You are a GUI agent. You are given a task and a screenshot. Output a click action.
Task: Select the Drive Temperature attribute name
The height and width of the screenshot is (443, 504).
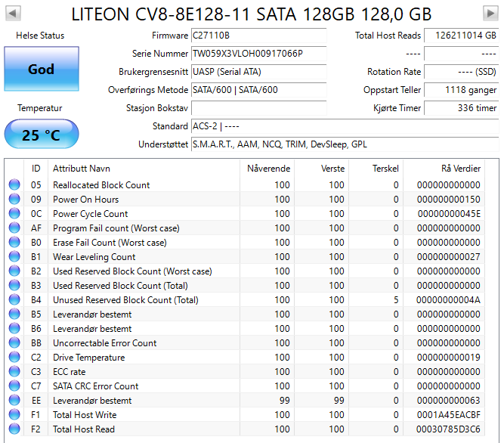pos(89,357)
